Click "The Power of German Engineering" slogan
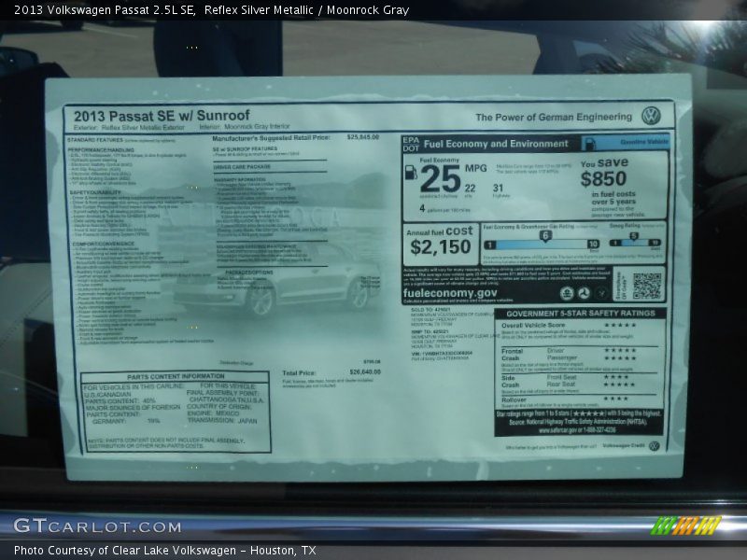 point(554,118)
